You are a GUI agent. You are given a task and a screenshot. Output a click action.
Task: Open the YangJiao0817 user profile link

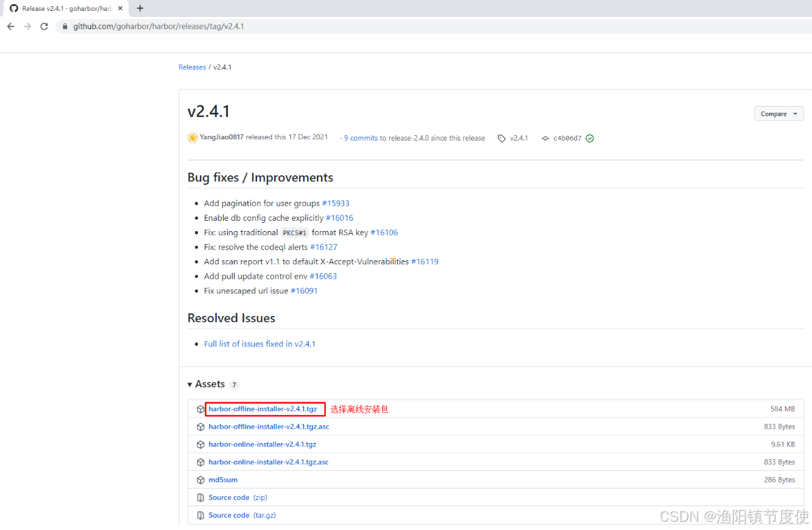[x=222, y=137]
